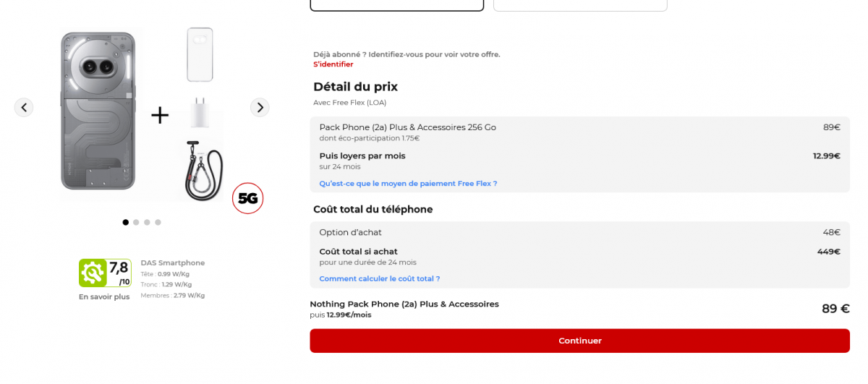
Task: Click the repairability index 7,8 icon
Action: pyautogui.click(x=105, y=273)
